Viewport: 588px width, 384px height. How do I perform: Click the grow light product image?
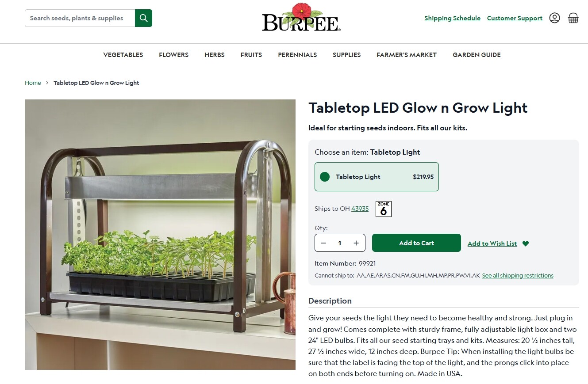pyautogui.click(x=160, y=235)
